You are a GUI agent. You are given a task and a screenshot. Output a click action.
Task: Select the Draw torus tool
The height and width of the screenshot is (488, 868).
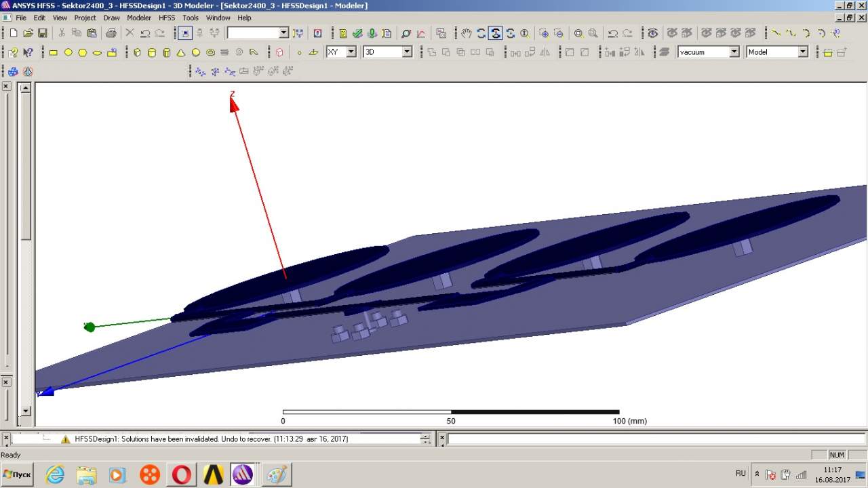210,52
